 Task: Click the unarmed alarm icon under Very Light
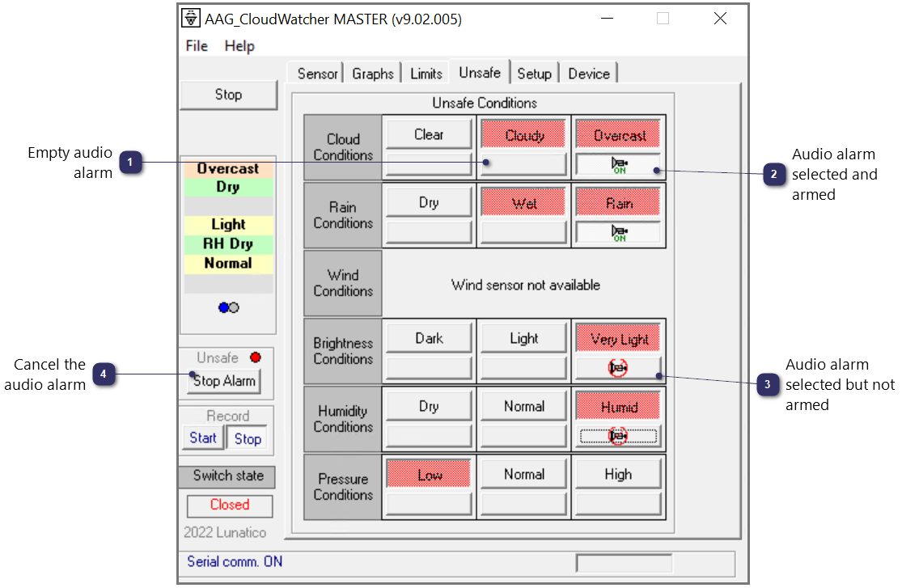(x=618, y=368)
